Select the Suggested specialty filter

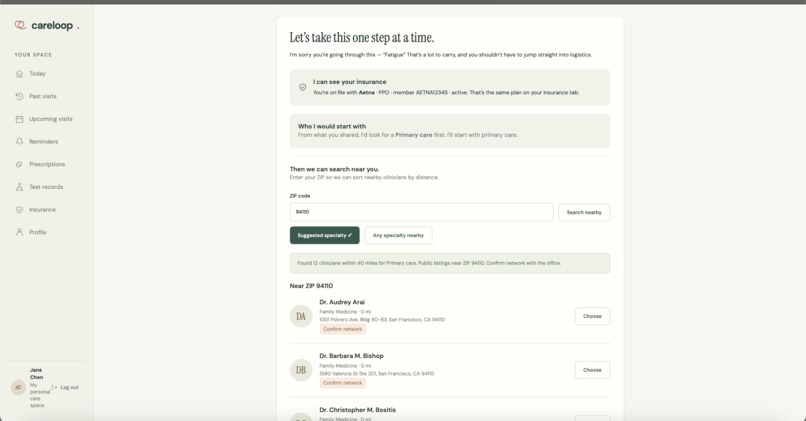[x=324, y=235]
